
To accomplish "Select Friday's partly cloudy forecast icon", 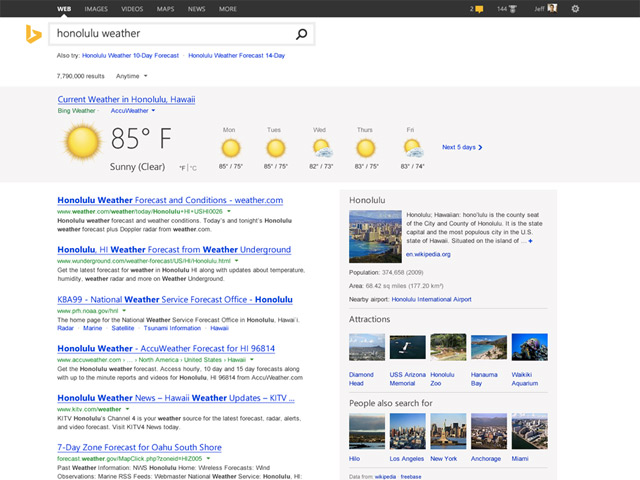I will [x=413, y=148].
